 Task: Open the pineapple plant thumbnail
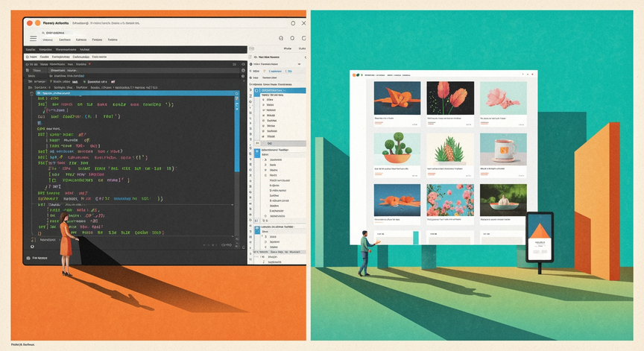pos(450,150)
